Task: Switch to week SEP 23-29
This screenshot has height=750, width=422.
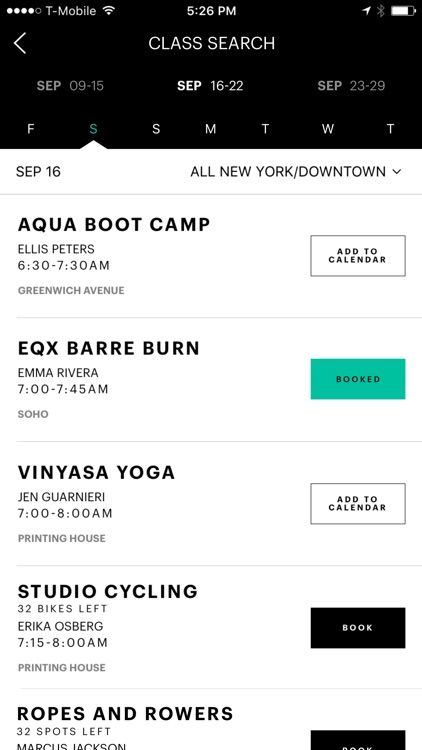Action: (x=351, y=86)
